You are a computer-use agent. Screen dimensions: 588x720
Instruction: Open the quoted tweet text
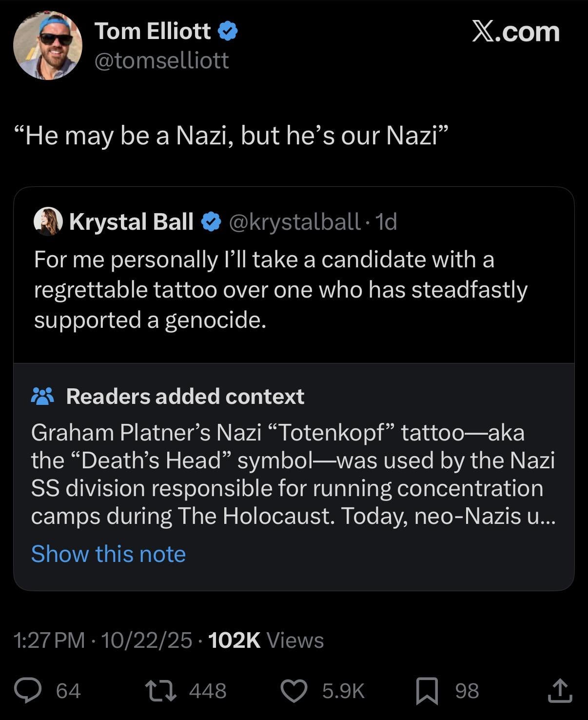coord(280,289)
